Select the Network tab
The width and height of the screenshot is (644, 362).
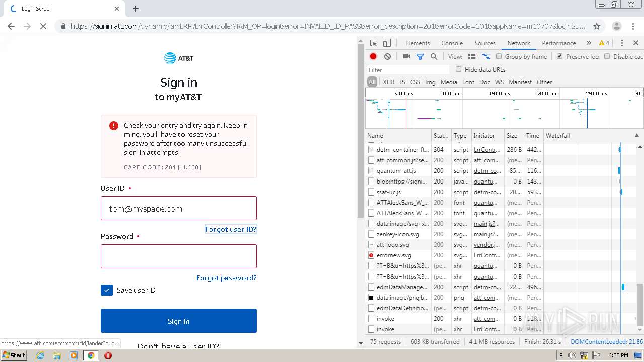[518, 43]
